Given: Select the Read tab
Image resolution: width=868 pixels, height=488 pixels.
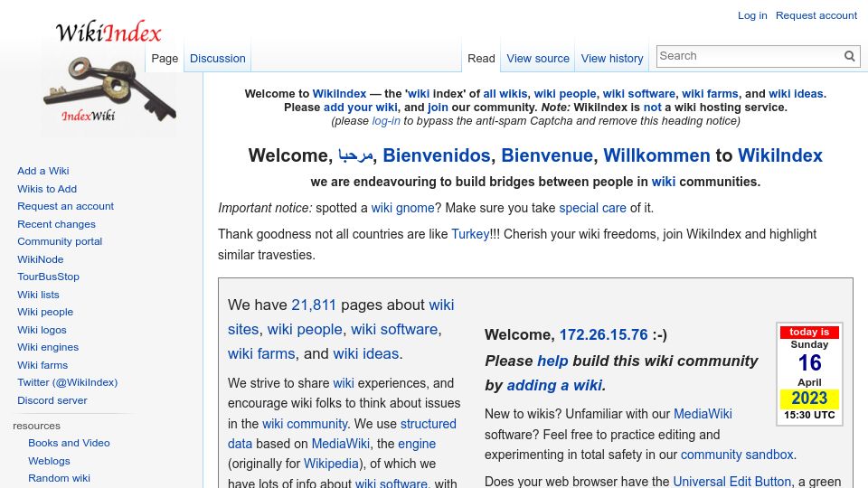Looking at the screenshot, I should (x=481, y=58).
